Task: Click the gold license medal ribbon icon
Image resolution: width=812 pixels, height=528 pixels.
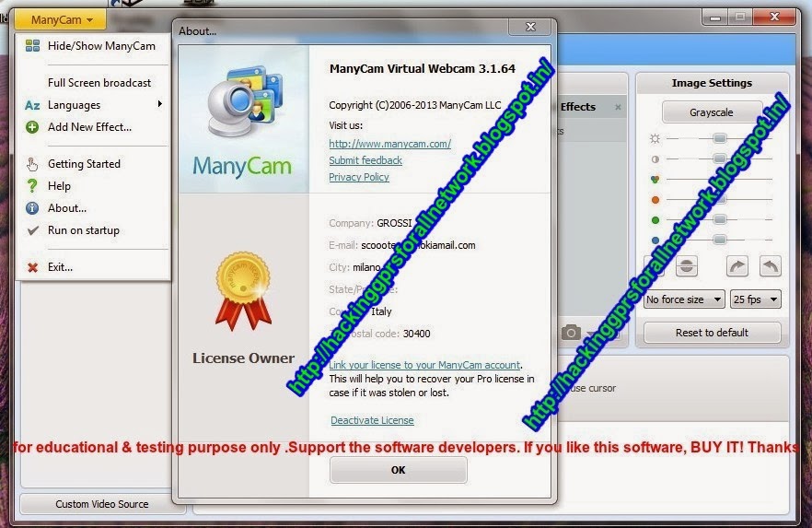Action: [x=243, y=290]
